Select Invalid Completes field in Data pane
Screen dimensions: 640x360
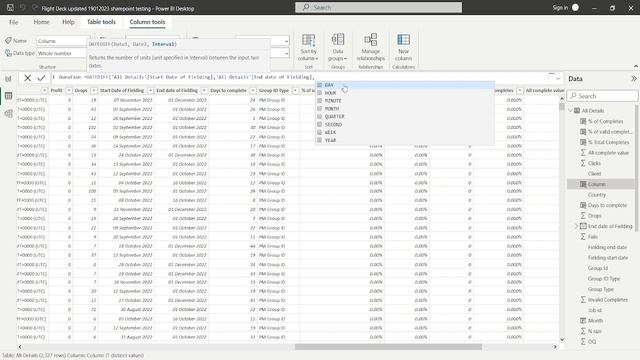click(x=608, y=300)
